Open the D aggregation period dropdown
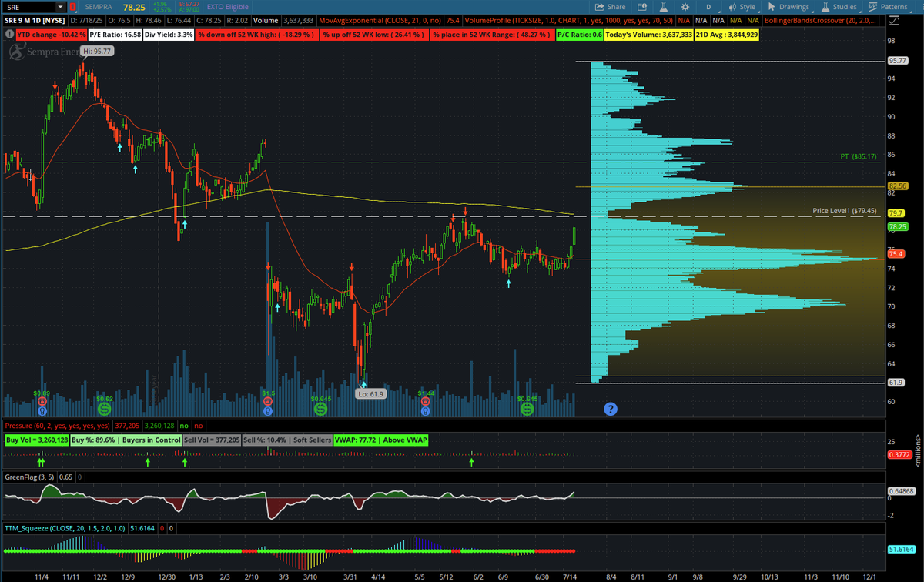924x582 pixels. pos(708,6)
